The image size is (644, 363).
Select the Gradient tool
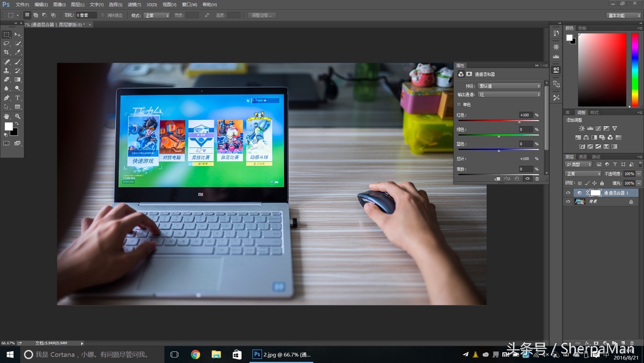tap(18, 80)
